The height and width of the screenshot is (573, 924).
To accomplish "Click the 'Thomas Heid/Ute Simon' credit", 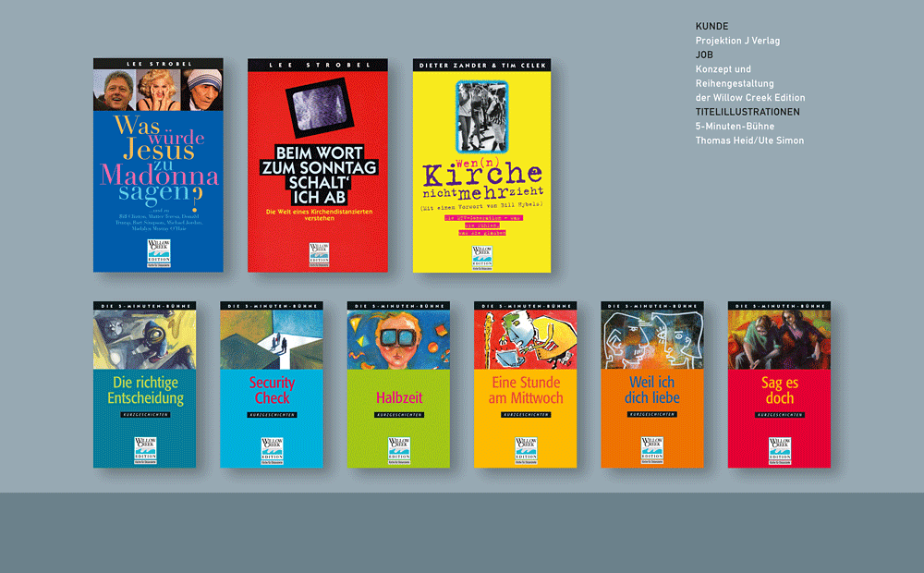I will 749,140.
